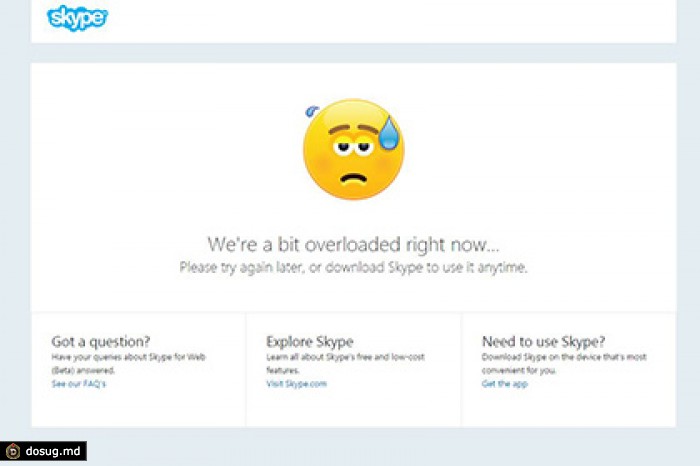The image size is (700, 466).
Task: Click the 'Download Skype on the device' description
Action: pos(564,363)
